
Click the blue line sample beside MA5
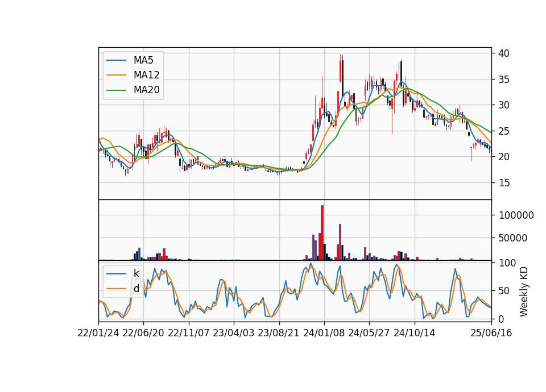point(116,60)
